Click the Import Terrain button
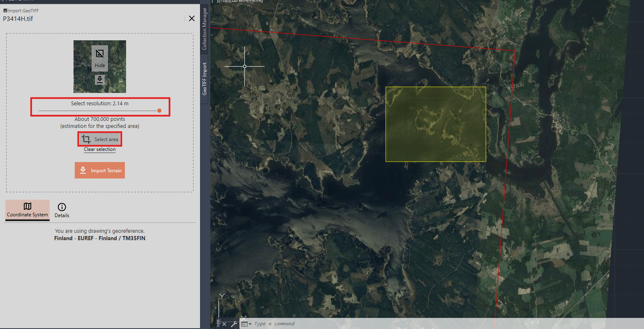The image size is (644, 329). (100, 170)
